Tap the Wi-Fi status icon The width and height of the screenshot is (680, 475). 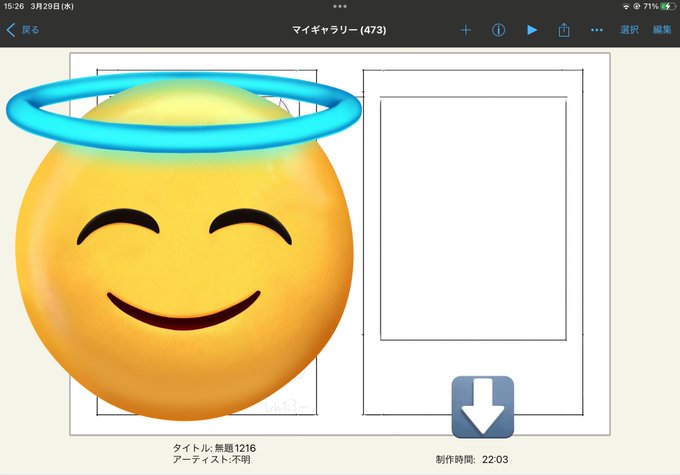point(626,7)
